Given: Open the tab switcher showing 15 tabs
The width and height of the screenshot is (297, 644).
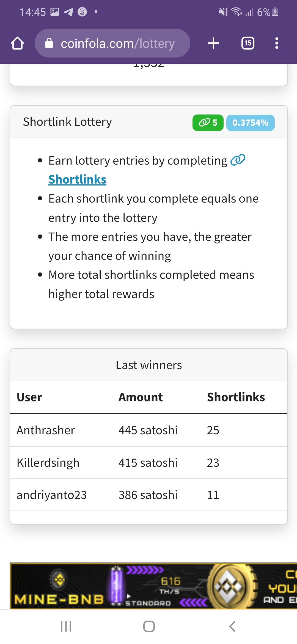Looking at the screenshot, I should (248, 43).
